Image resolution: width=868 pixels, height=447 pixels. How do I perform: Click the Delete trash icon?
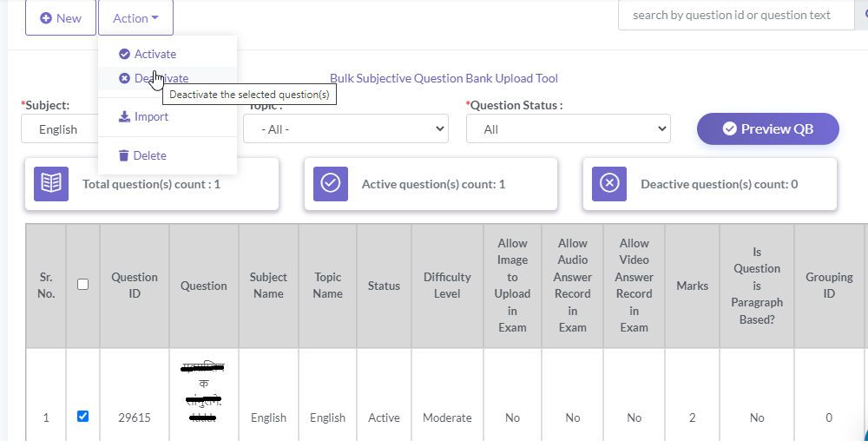pyautogui.click(x=124, y=155)
